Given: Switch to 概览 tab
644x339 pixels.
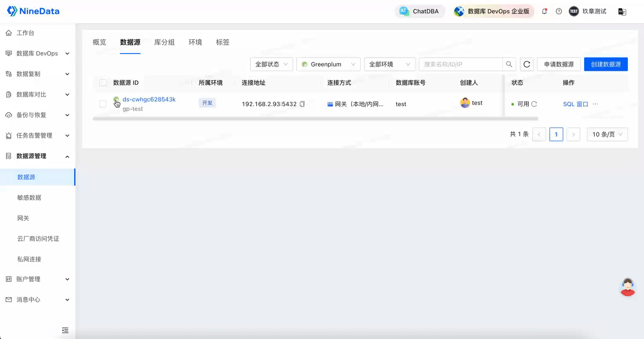Looking at the screenshot, I should pos(99,42).
